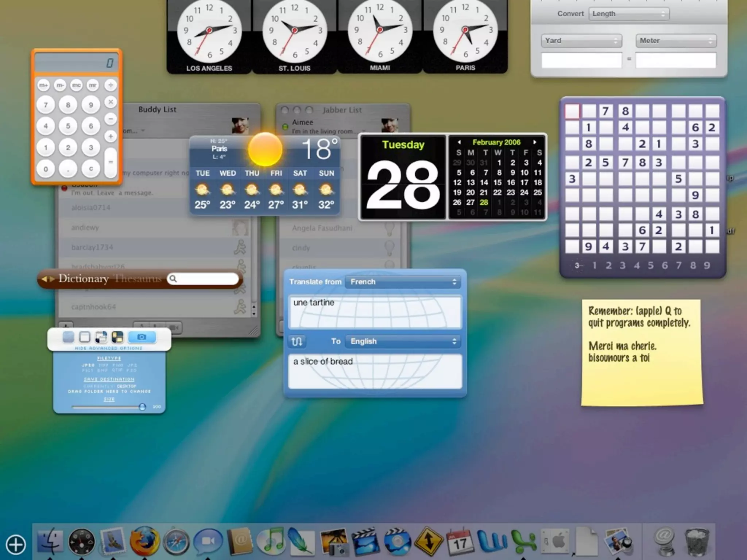Open Firefox from the dock
The image size is (747, 560).
pyautogui.click(x=145, y=541)
